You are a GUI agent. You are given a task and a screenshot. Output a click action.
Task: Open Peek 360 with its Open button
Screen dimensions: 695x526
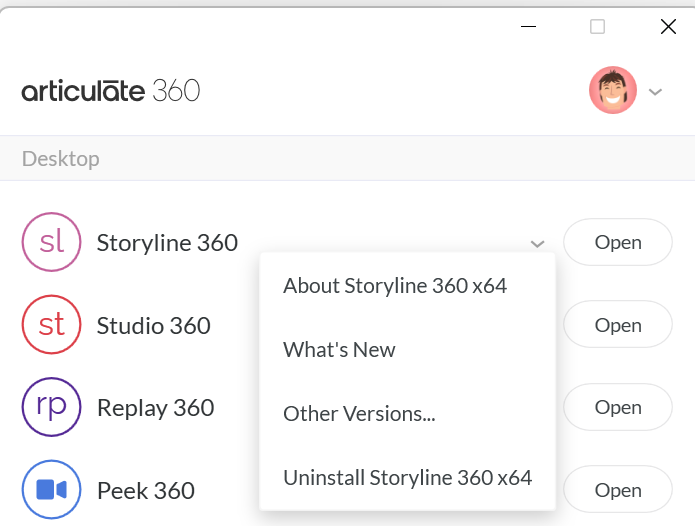click(x=618, y=489)
